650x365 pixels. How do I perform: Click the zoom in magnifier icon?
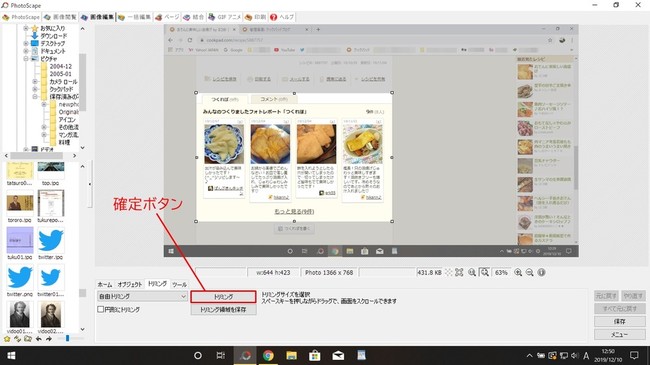(518, 273)
